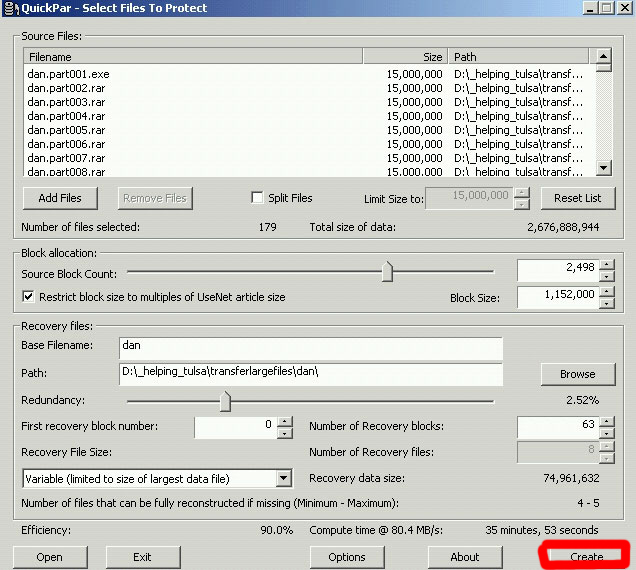Sort by the Filename column header
The image size is (636, 570).
193,56
